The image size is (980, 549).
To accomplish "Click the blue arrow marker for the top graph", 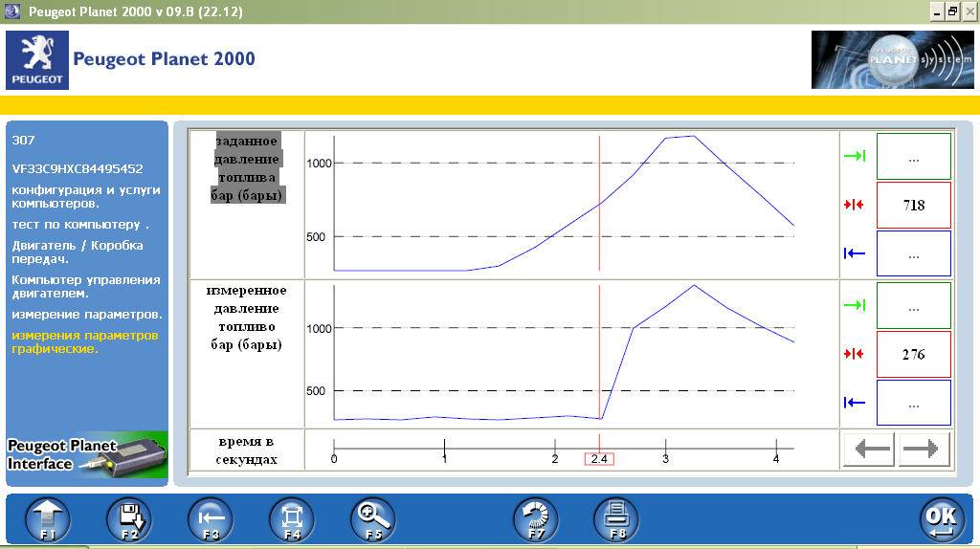I will coord(855,253).
